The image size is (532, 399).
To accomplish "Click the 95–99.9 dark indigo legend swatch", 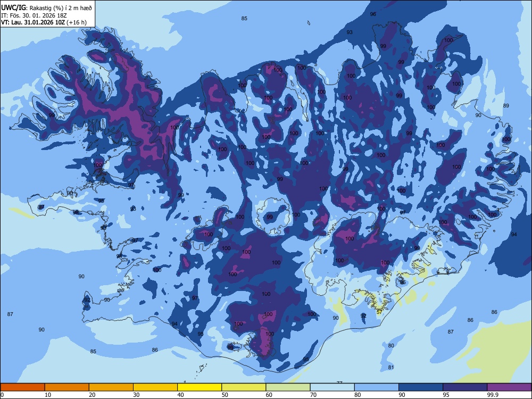I will [465, 387].
